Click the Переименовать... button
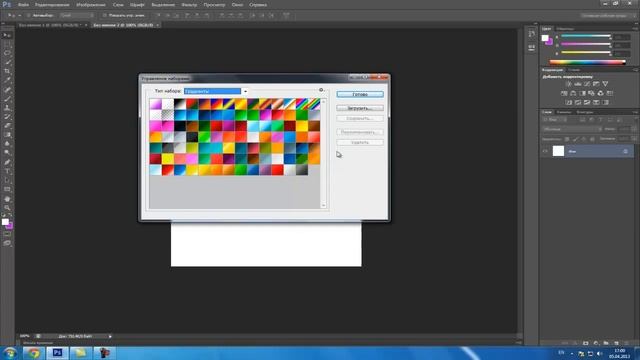Viewport: 640px width, 360px height. click(360, 132)
